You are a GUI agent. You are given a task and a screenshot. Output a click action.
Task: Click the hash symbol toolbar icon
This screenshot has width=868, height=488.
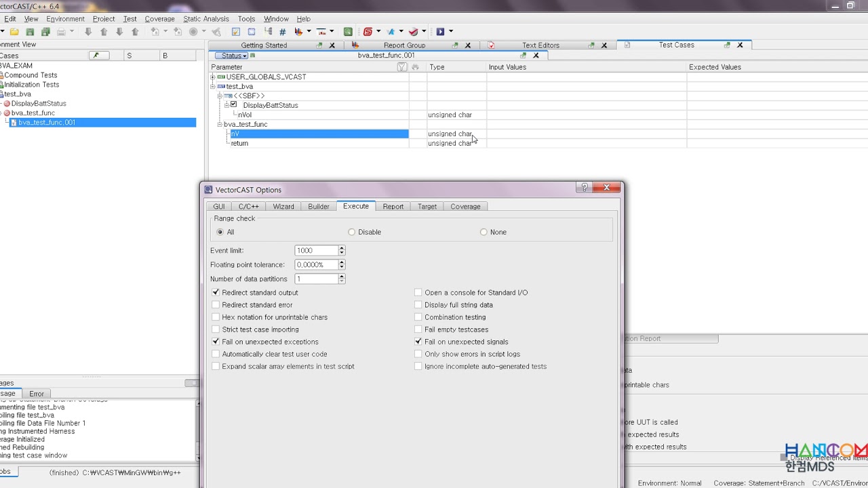[x=282, y=32]
